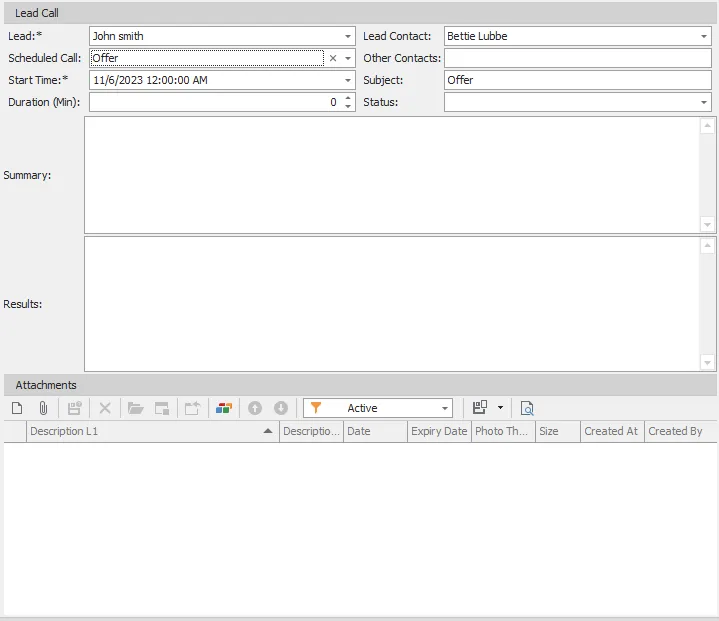Click the move up arrow icon
Viewport: 719px width, 621px height.
(255, 408)
